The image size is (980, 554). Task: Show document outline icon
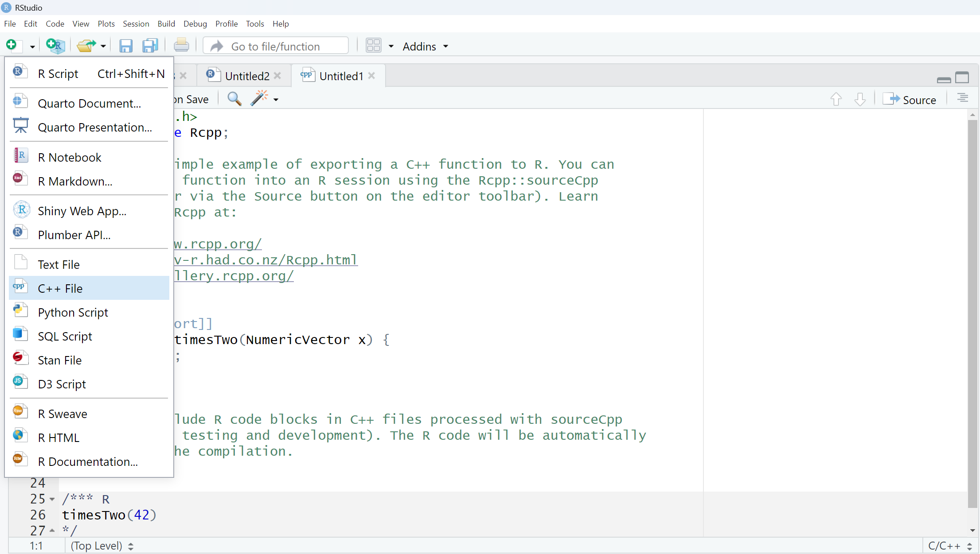(962, 98)
